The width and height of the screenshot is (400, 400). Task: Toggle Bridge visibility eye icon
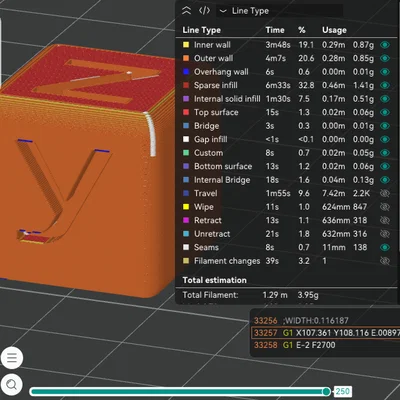click(x=385, y=126)
